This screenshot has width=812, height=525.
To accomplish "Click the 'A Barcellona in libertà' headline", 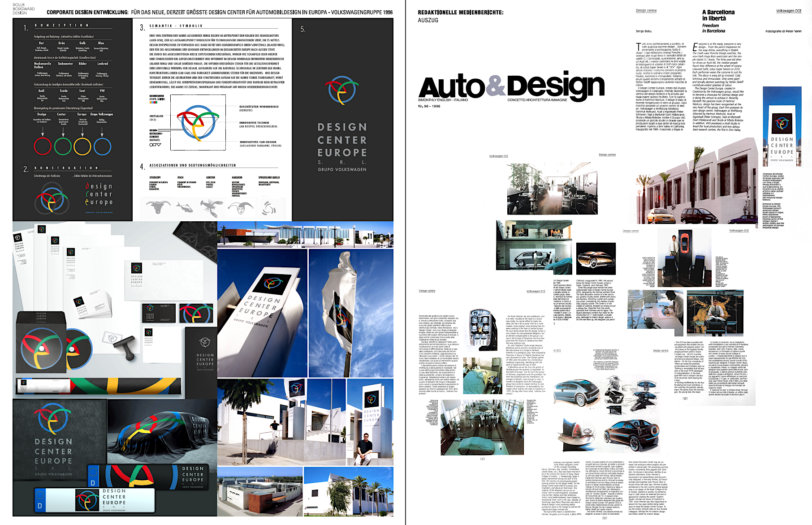I will click(x=718, y=15).
